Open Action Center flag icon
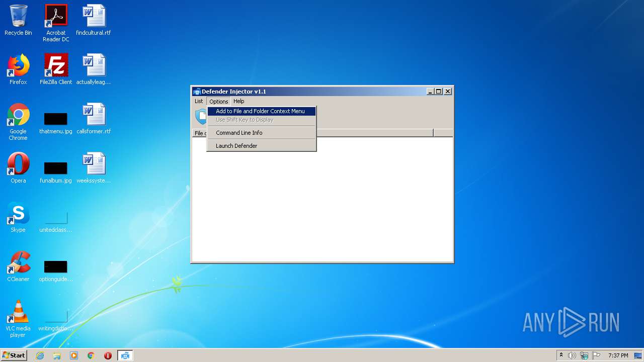644x362 pixels. (x=595, y=355)
